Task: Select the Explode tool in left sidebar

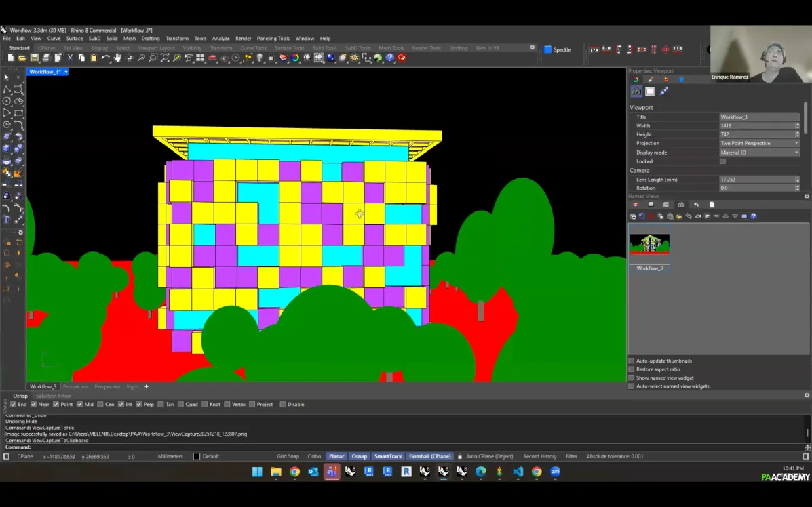Action: tap(18, 173)
